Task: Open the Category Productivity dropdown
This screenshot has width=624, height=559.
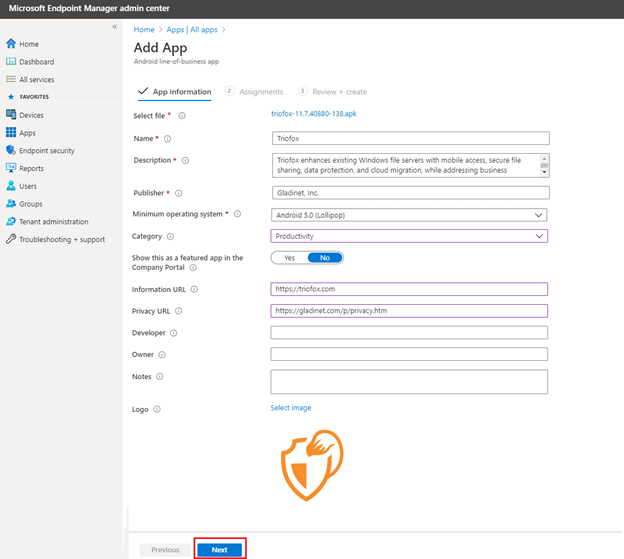Action: pos(409,236)
